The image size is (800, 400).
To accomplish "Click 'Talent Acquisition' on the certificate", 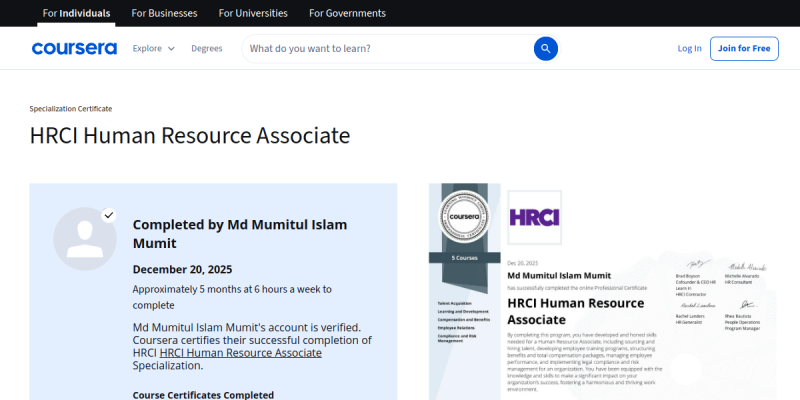I will tap(454, 303).
